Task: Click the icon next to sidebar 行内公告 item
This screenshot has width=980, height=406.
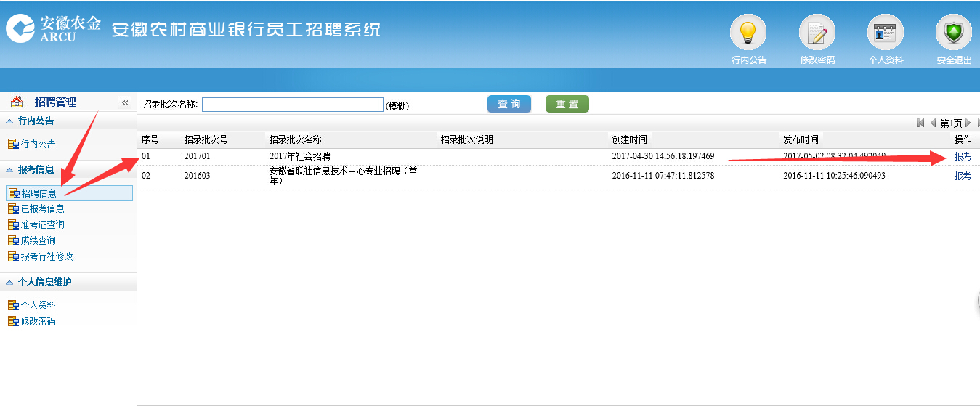Action: pyautogui.click(x=13, y=144)
